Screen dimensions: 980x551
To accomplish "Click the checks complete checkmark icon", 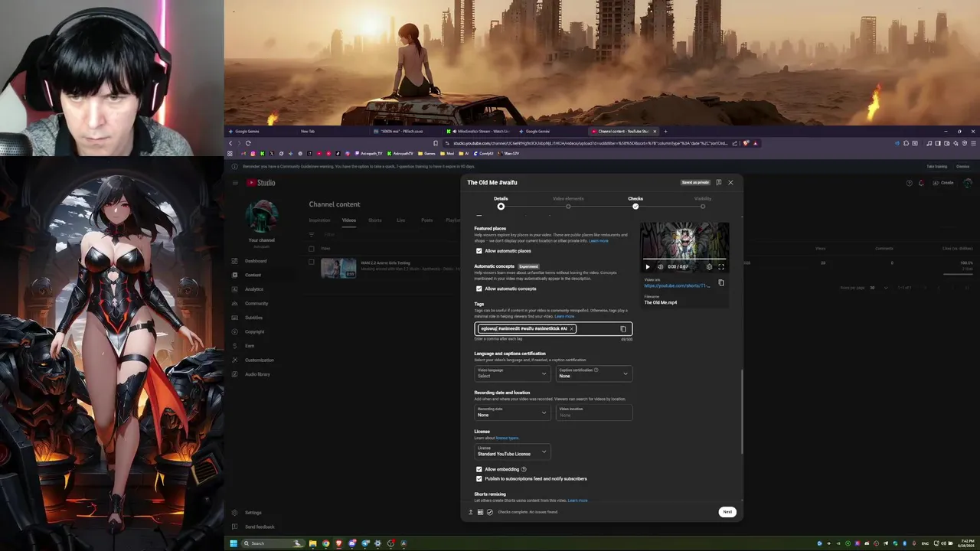I will click(x=490, y=512).
